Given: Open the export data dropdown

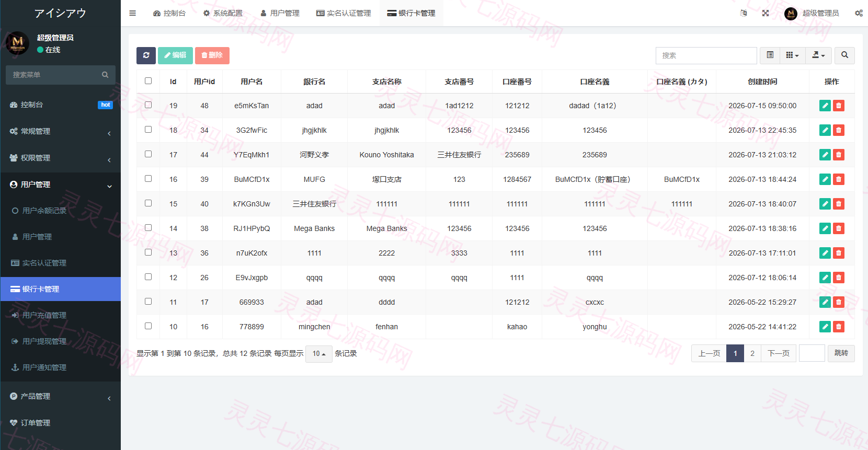Looking at the screenshot, I should [x=819, y=55].
